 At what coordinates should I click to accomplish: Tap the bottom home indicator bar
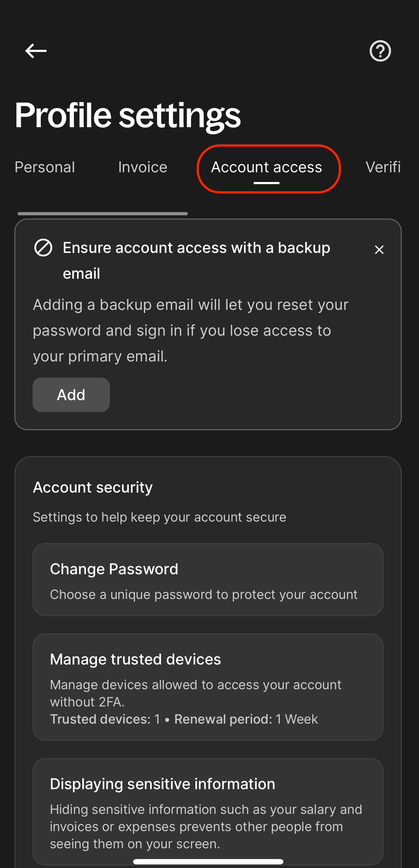pos(208,862)
